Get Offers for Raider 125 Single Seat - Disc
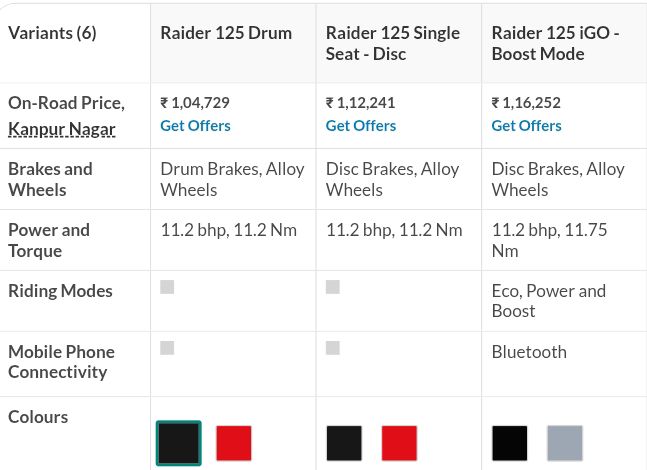This screenshot has height=470, width=647. [361, 125]
